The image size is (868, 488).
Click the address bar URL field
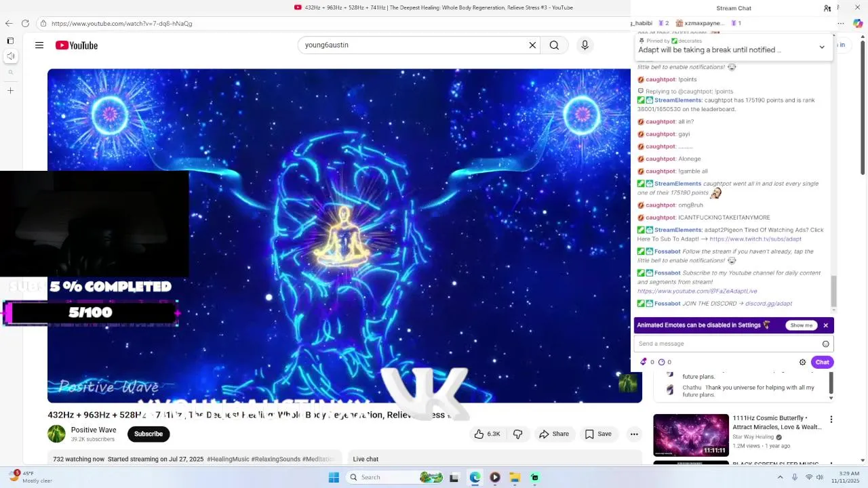click(x=332, y=23)
